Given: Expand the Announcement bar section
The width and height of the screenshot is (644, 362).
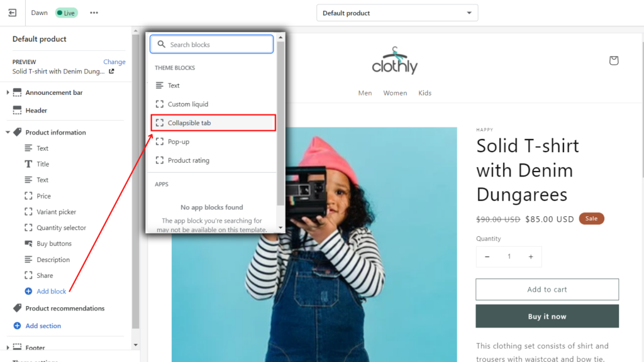Looking at the screenshot, I should [7, 92].
